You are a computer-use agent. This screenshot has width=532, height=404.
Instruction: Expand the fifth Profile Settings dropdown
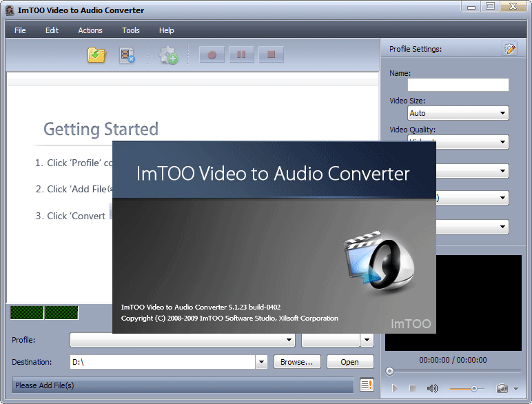pos(502,226)
